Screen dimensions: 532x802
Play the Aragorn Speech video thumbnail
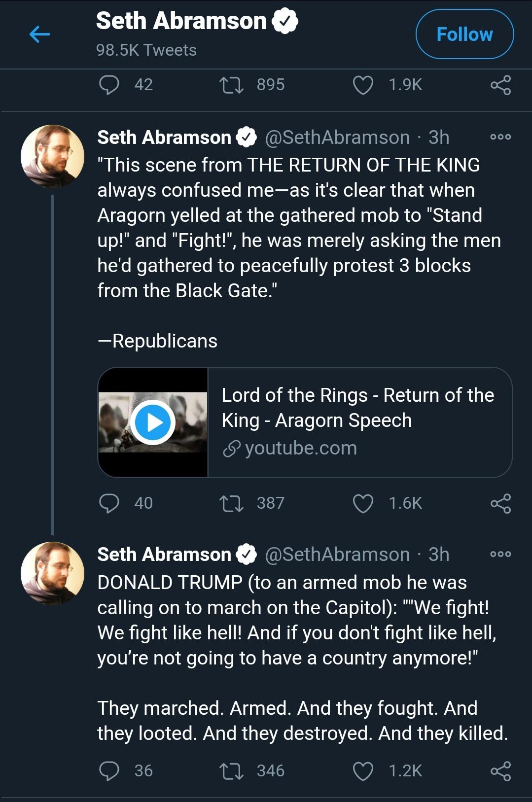(153, 422)
